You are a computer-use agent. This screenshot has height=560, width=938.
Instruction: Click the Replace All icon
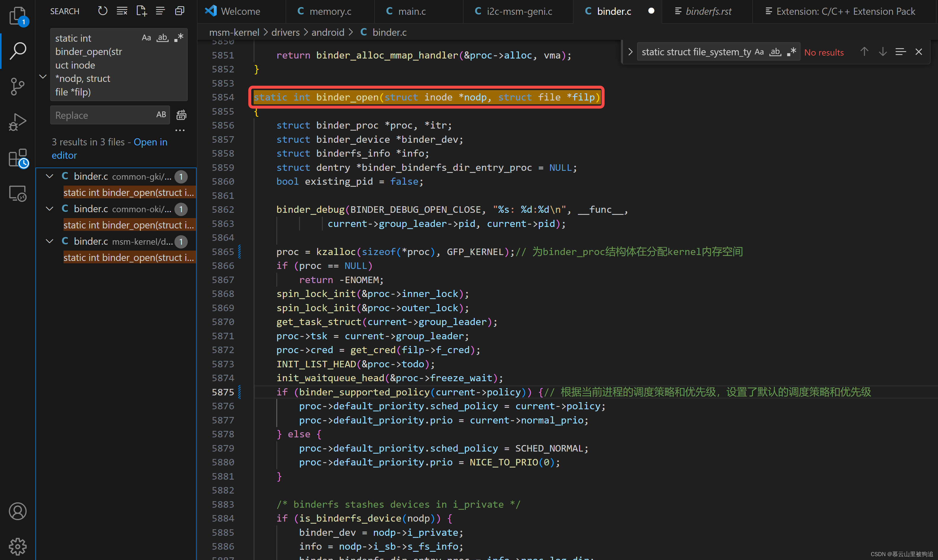pos(181,115)
